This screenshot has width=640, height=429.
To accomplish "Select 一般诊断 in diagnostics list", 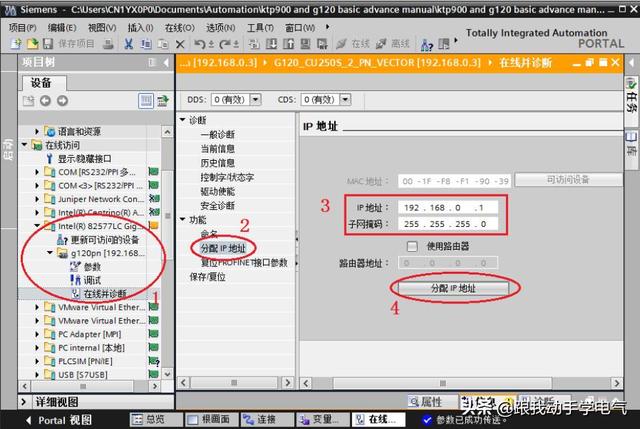I will [218, 134].
